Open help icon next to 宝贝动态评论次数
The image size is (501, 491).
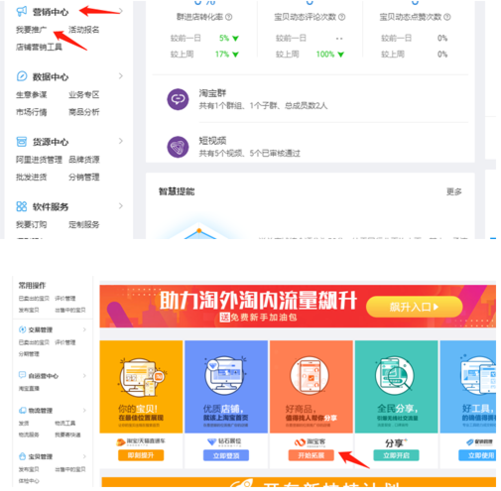point(342,17)
